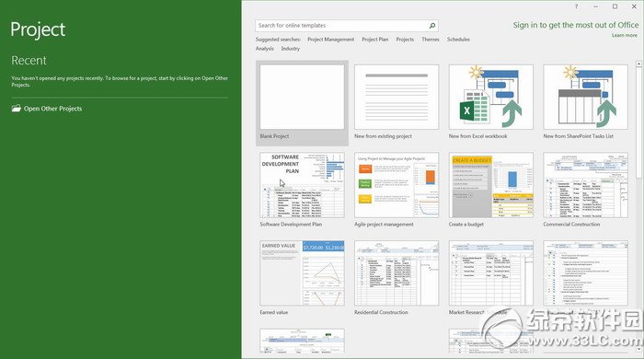The width and height of the screenshot is (644, 359).
Task: Open the Learn more link
Action: [625, 35]
